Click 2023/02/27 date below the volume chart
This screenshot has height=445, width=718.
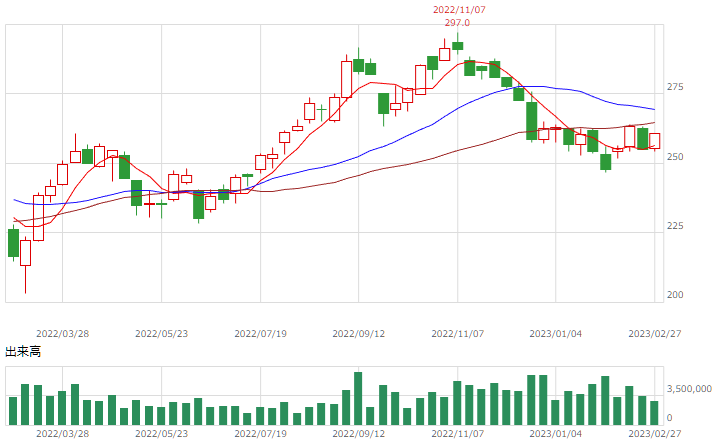(655, 434)
